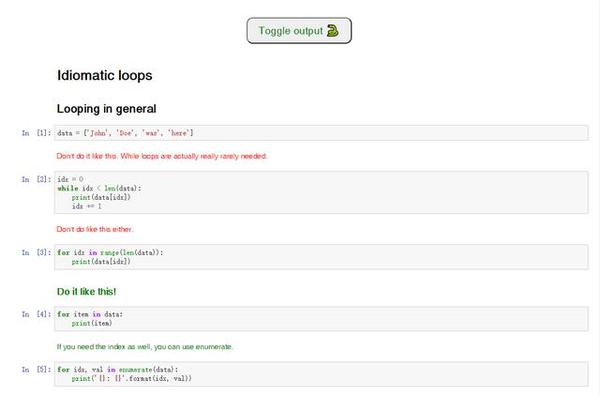Viewport: 600px width, 395px height.
Task: Click the Toggle output button
Action: [299, 31]
